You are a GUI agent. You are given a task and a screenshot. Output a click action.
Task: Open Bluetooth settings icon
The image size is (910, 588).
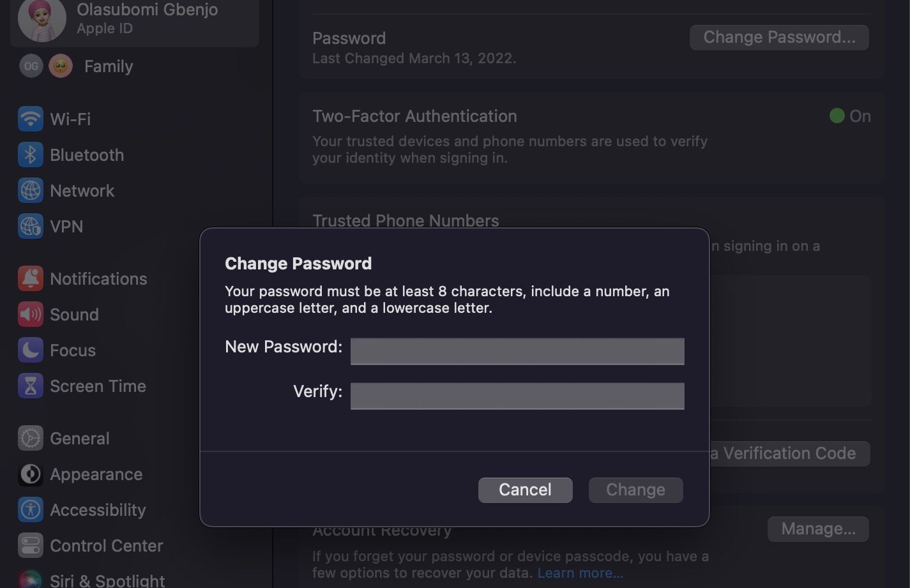31,155
